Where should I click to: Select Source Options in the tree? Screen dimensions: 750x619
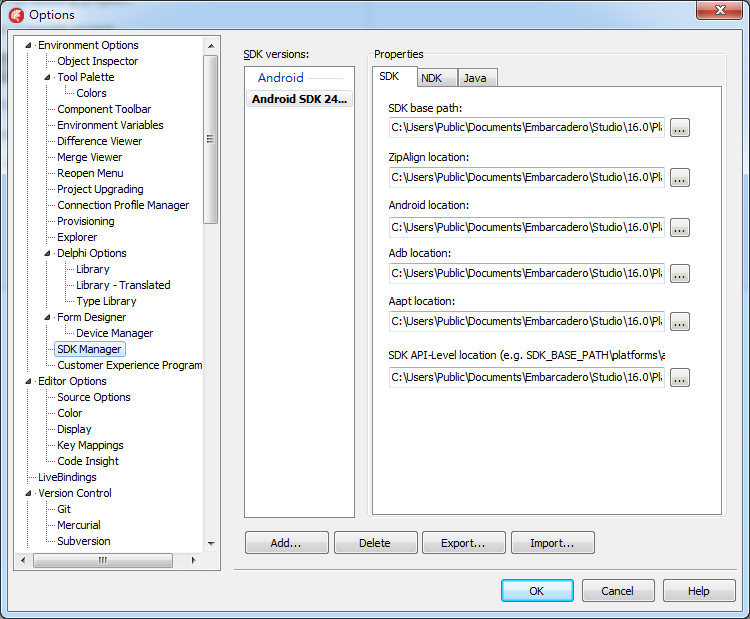[94, 398]
